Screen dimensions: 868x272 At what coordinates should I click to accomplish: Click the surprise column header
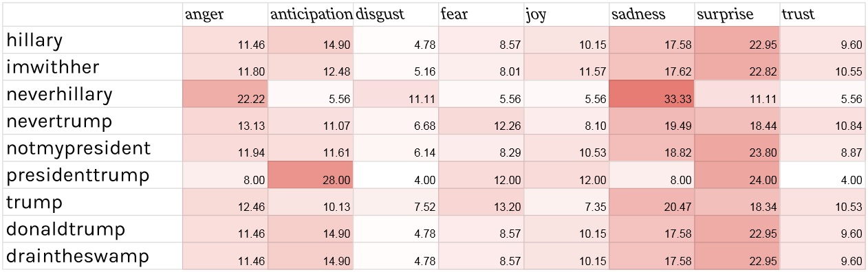pos(737,14)
